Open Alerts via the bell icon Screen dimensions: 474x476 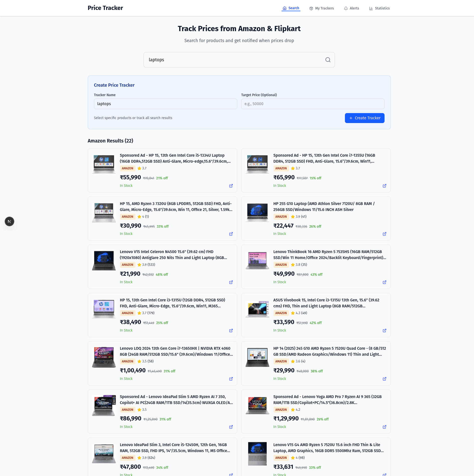pos(346,8)
